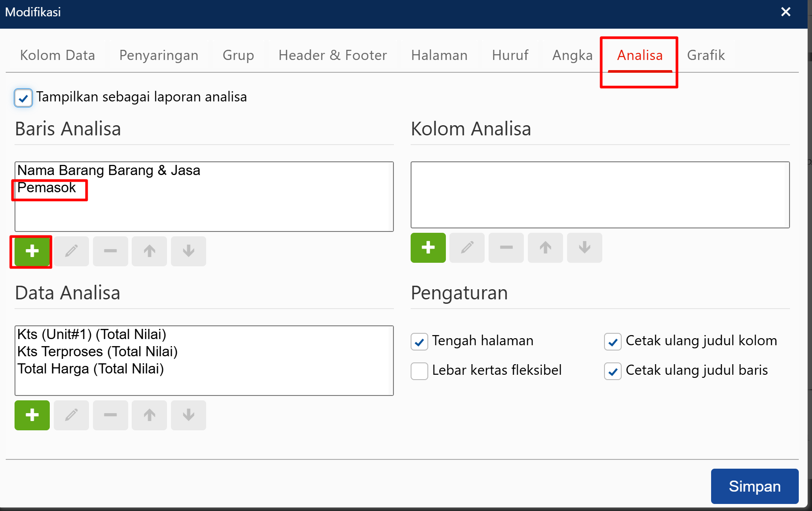Select Total Harga (Total Nilai) entry
The image size is (812, 511).
(x=90, y=369)
